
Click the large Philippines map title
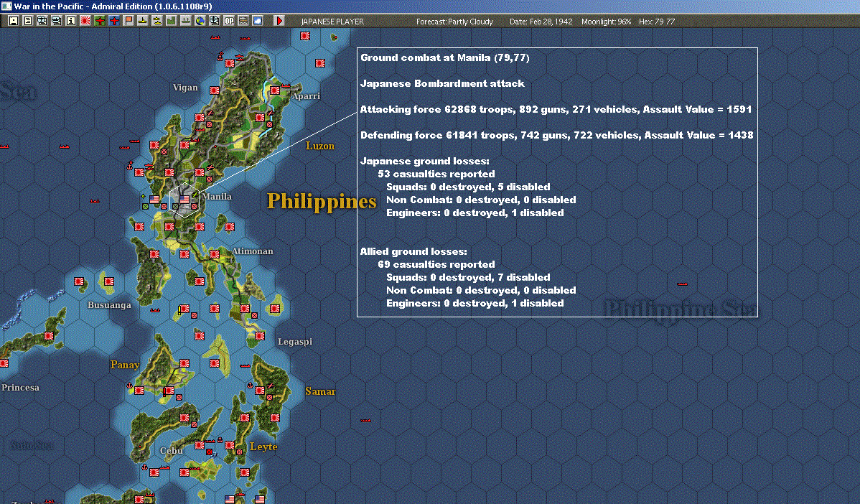tap(322, 201)
